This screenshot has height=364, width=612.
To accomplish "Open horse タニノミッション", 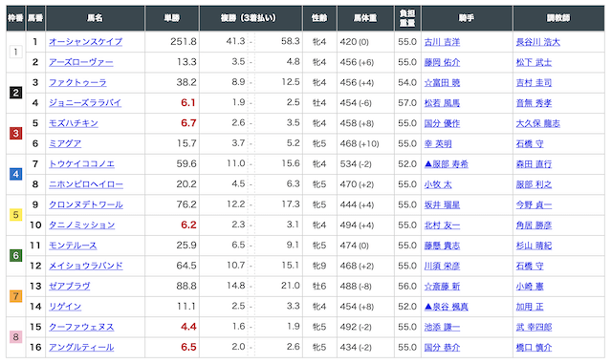I will tap(82, 225).
